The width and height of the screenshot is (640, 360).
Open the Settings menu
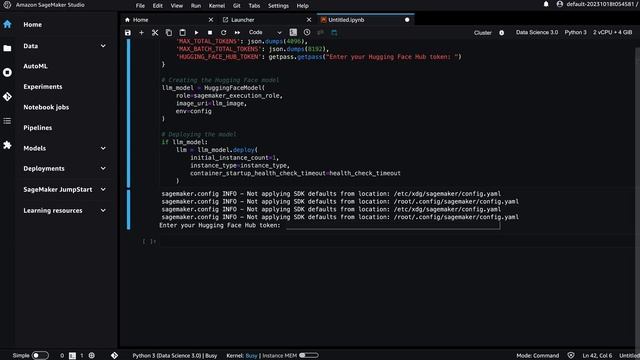[278, 6]
